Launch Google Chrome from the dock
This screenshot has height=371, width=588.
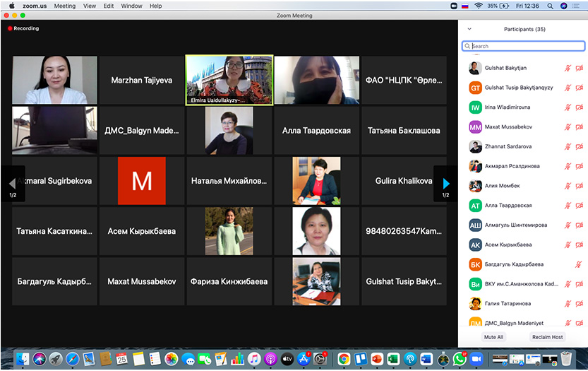click(344, 358)
